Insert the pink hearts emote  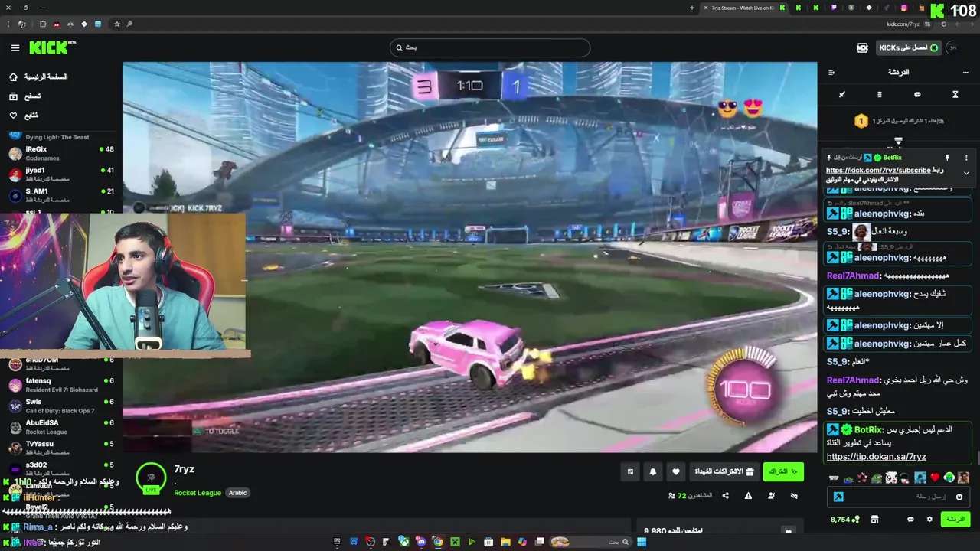tap(863, 478)
